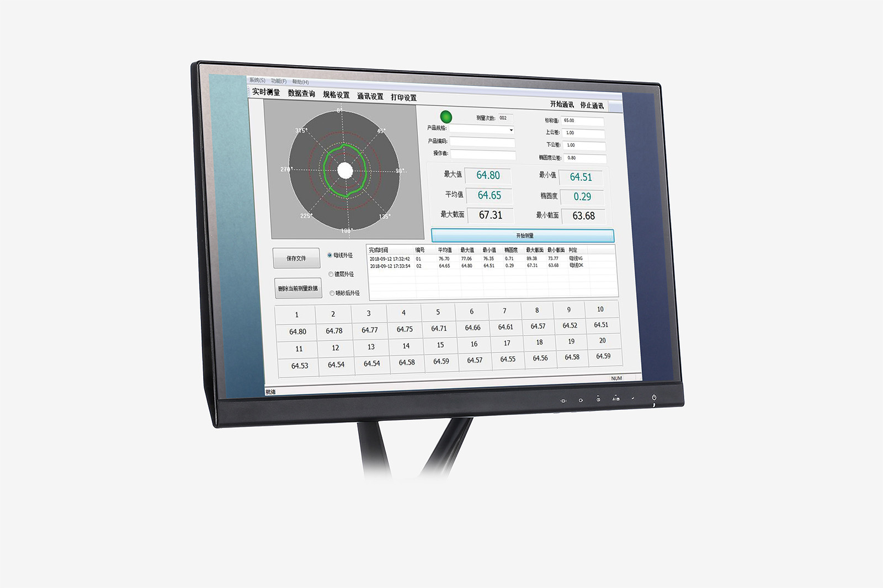Switch to the 数据查询 tab
The image size is (883, 588).
[301, 94]
